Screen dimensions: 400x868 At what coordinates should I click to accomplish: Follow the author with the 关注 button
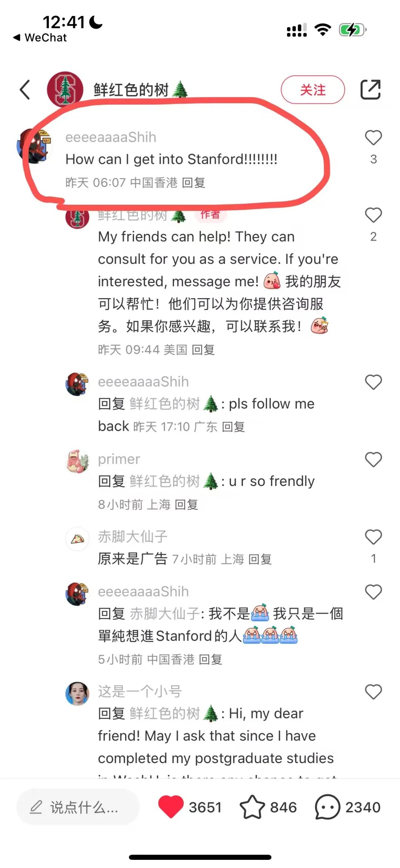(x=313, y=90)
